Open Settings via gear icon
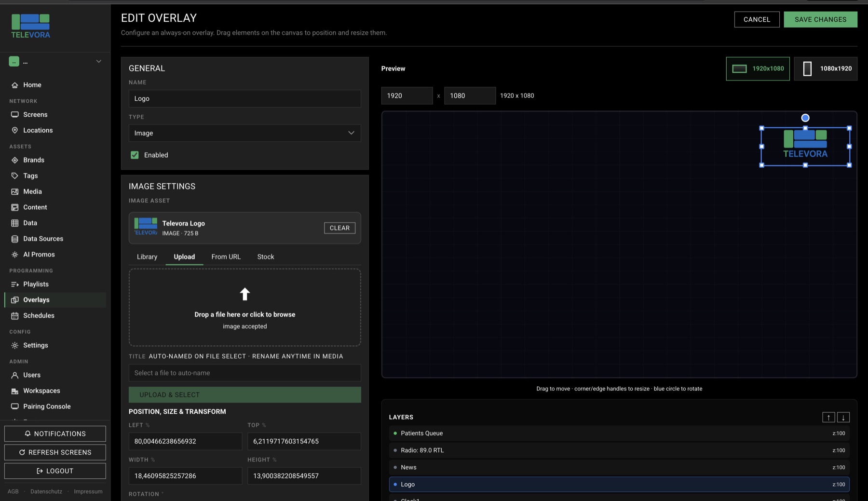The width and height of the screenshot is (868, 501). (15, 345)
